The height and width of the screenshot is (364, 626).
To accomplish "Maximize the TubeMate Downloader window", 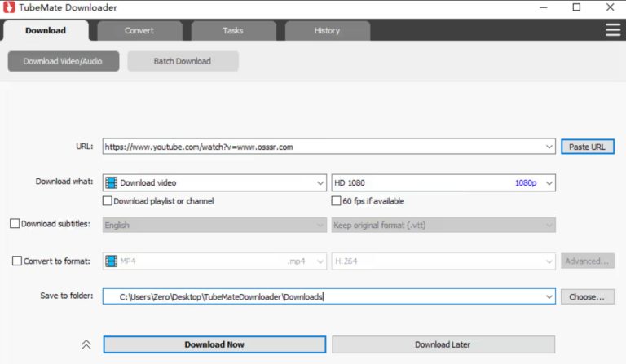I will 576,7.
